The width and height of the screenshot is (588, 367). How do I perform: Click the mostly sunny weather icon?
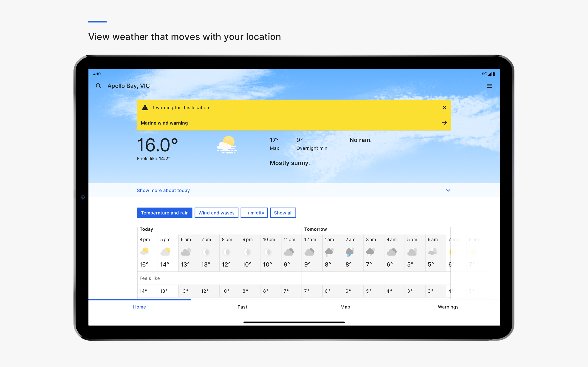pos(227,145)
